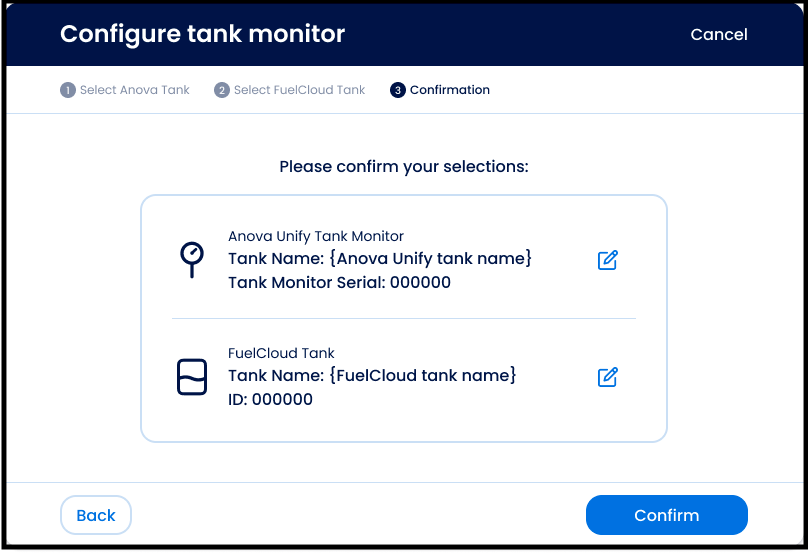Click the FuelCloud tank name text

[x=372, y=376]
